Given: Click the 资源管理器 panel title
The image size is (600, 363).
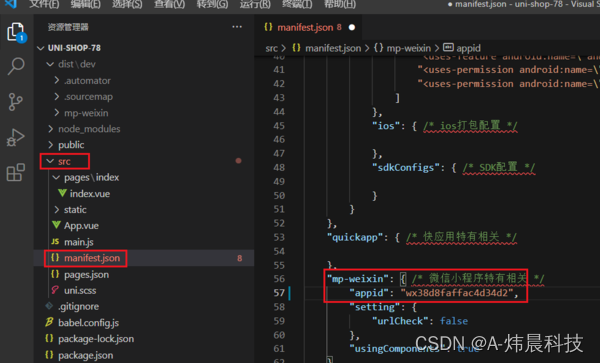Looking at the screenshot, I should 68,27.
